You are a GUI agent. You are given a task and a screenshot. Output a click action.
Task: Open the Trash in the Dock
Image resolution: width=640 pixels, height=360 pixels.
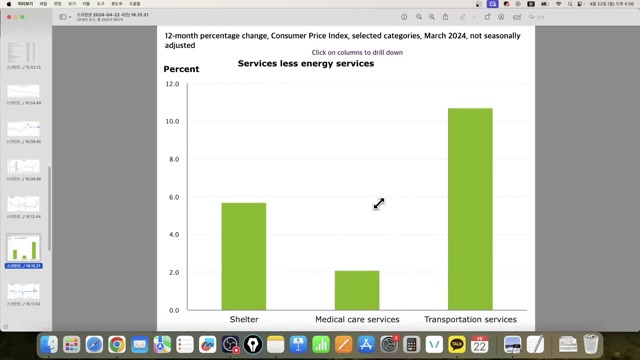590,344
